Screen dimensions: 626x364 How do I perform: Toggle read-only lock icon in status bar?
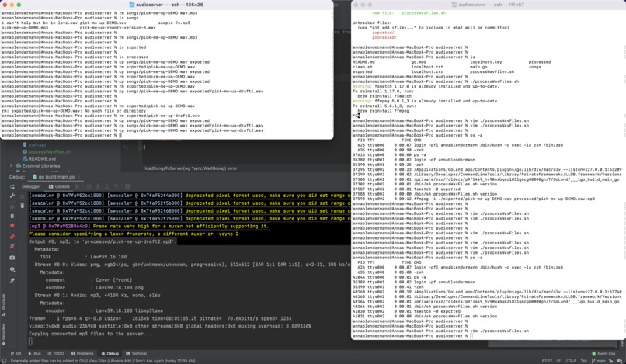point(610,361)
